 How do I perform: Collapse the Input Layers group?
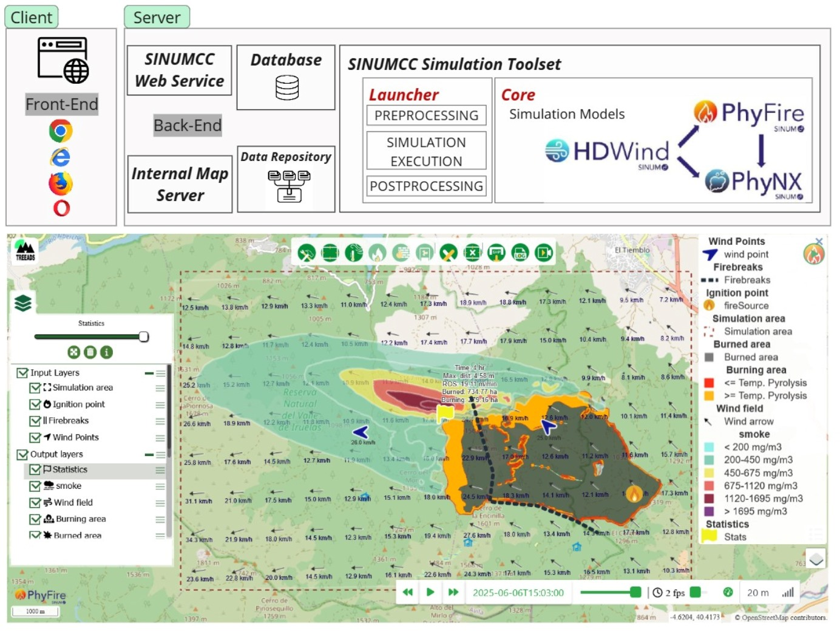[x=149, y=373]
